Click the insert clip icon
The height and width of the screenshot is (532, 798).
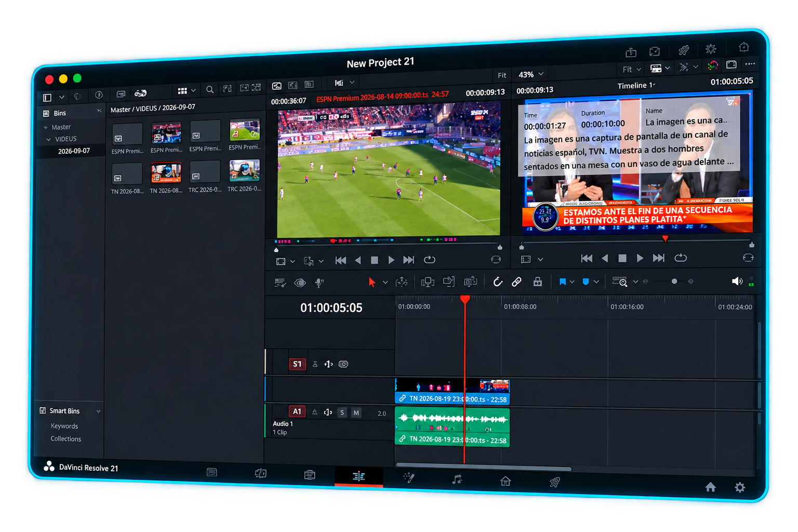pos(428,282)
